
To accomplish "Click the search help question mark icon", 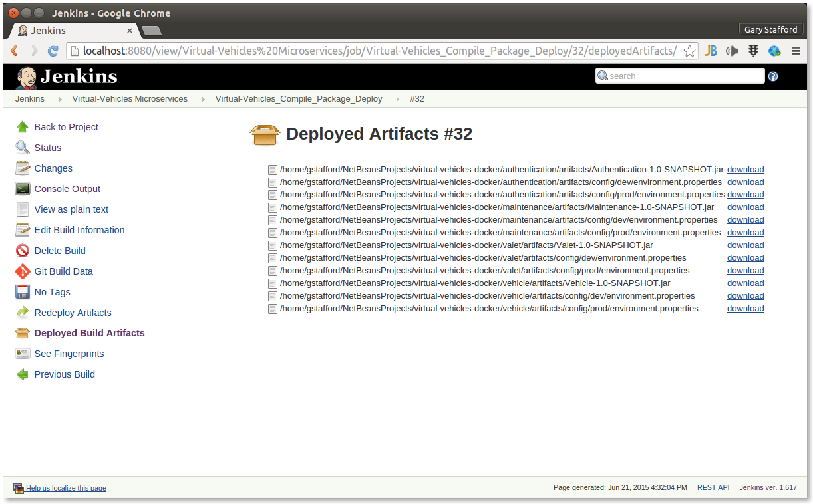I will tap(773, 76).
